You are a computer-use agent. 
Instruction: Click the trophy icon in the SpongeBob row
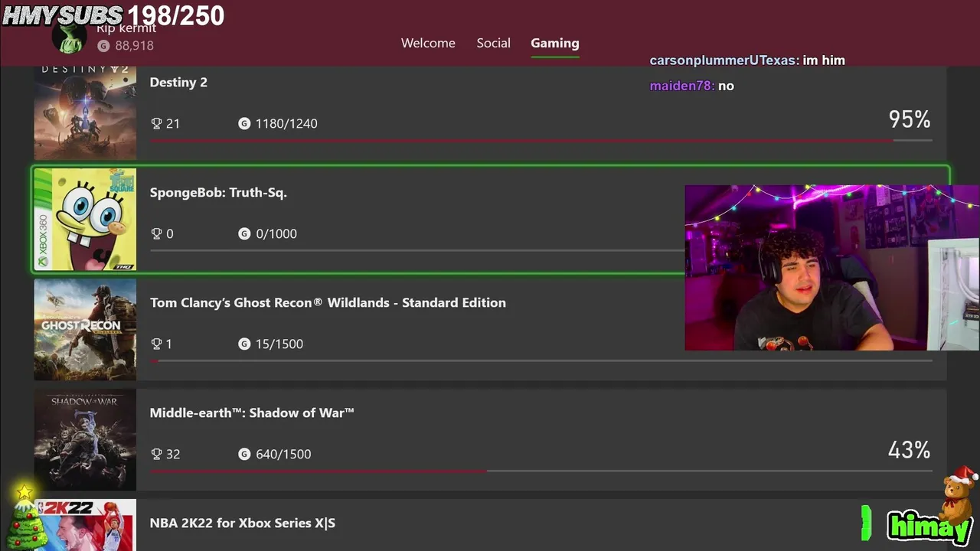tap(157, 233)
